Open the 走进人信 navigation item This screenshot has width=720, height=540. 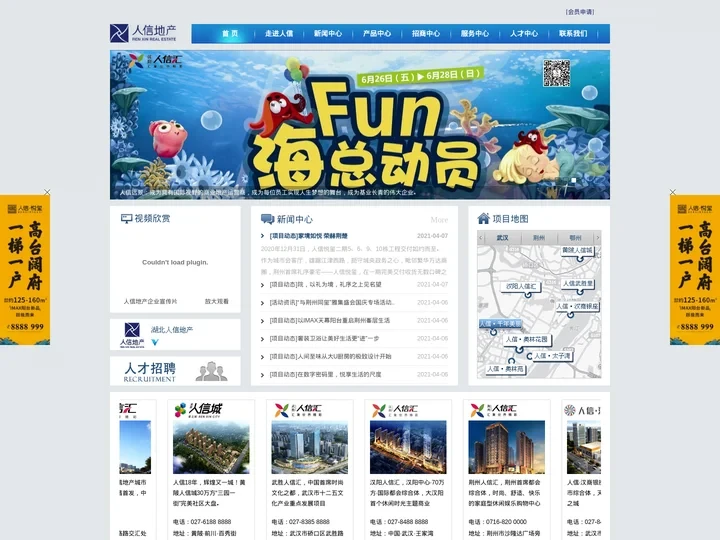279,34
